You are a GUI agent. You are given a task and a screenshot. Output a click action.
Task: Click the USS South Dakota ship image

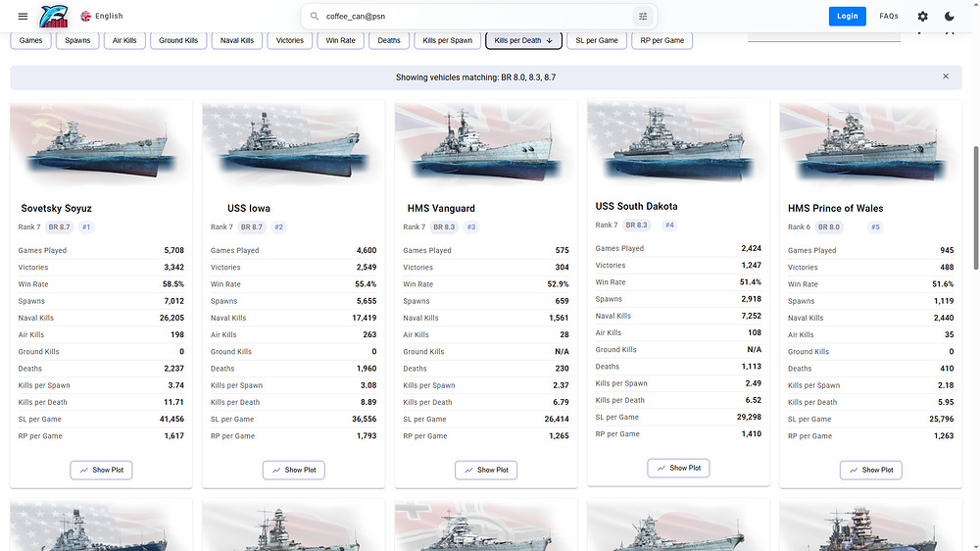pos(678,144)
